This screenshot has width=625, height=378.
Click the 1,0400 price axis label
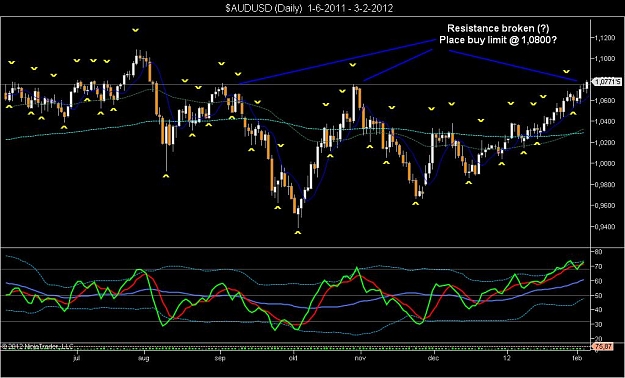[x=605, y=121]
